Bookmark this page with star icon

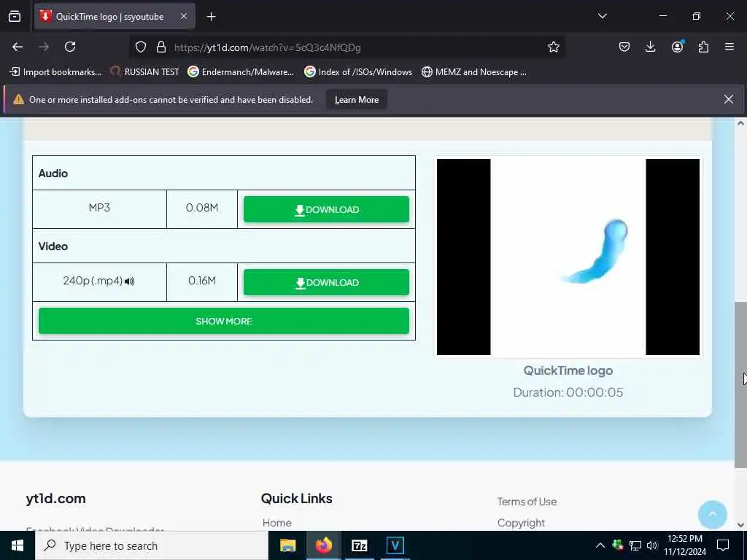(553, 47)
